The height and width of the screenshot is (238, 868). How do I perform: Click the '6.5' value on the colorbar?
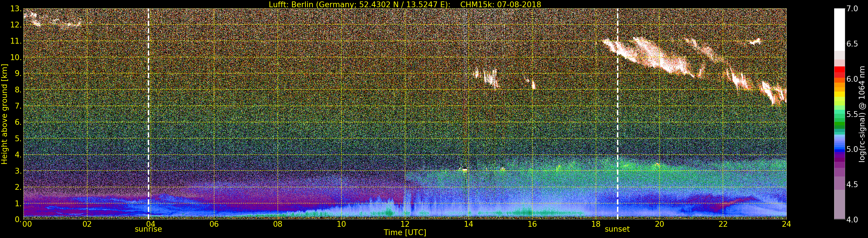pyautogui.click(x=852, y=44)
